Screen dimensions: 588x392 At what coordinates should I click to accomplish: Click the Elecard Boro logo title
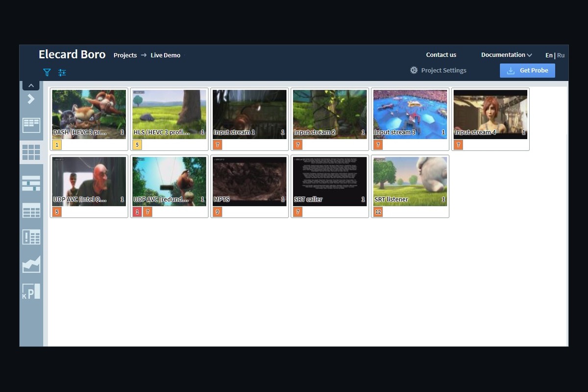click(x=72, y=54)
